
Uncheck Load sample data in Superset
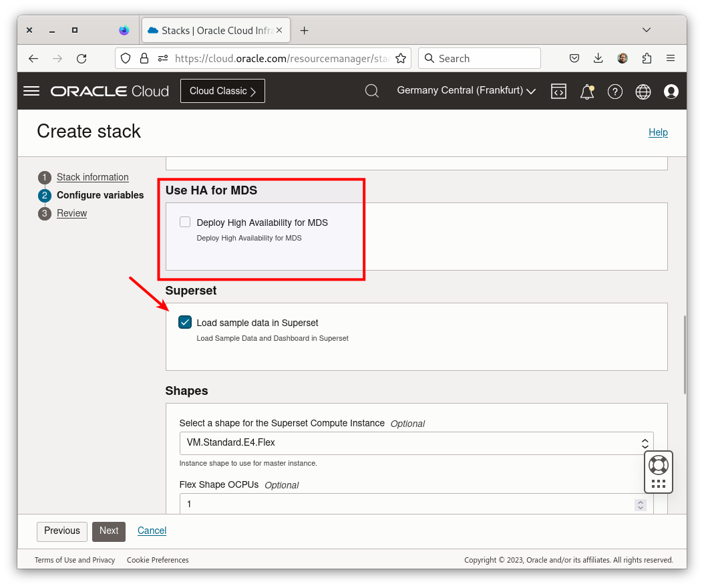coord(184,321)
